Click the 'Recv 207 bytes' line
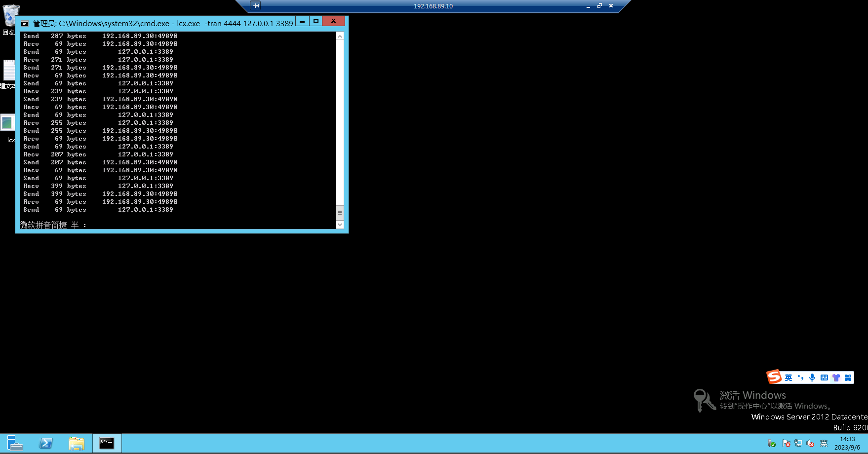The width and height of the screenshot is (868, 454). click(x=98, y=154)
